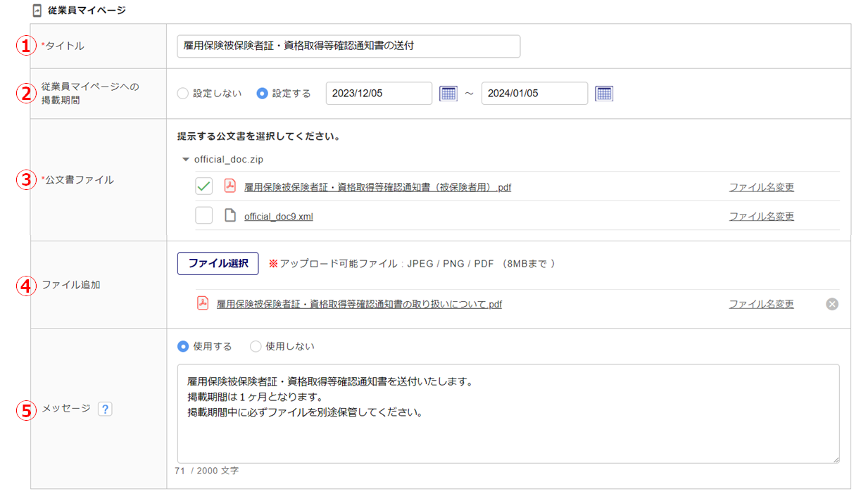Collapse the official_doc.zip tree
This screenshot has width=868, height=496.
pos(186,160)
